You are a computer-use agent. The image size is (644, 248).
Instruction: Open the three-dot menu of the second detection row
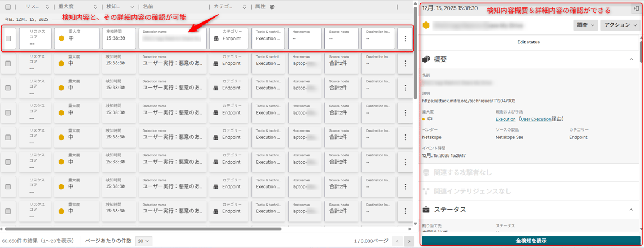coord(405,63)
